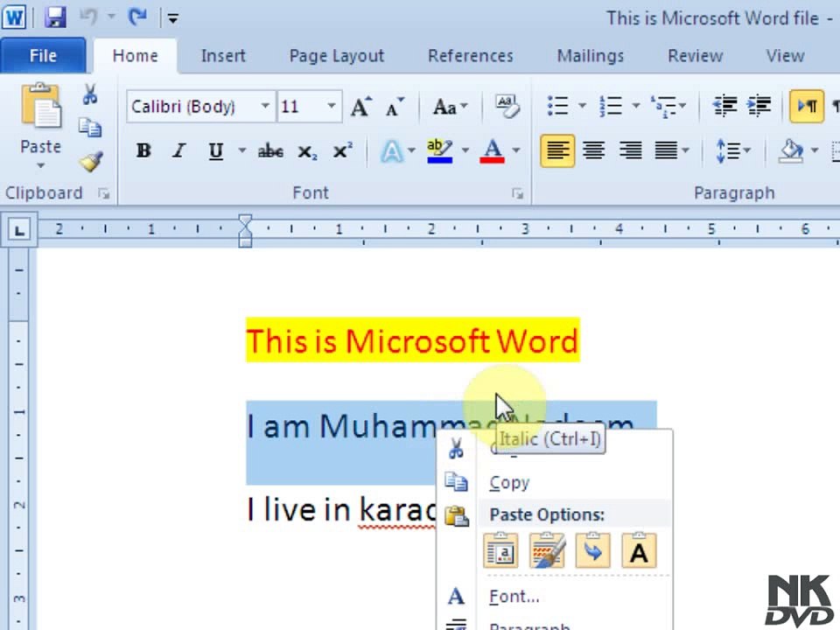The height and width of the screenshot is (630, 840).
Task: Select Align Text Left
Action: click(557, 151)
